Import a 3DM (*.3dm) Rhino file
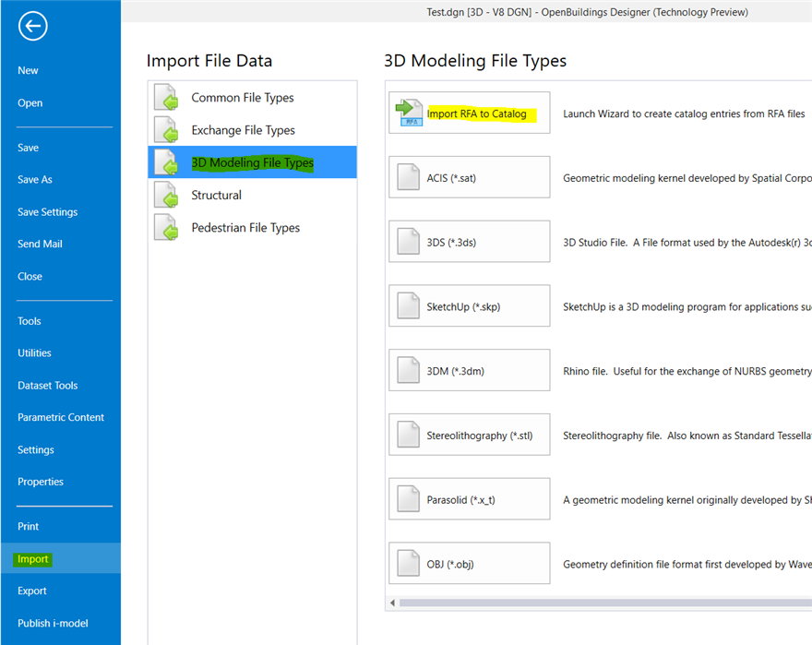This screenshot has width=812, height=645. [469, 370]
